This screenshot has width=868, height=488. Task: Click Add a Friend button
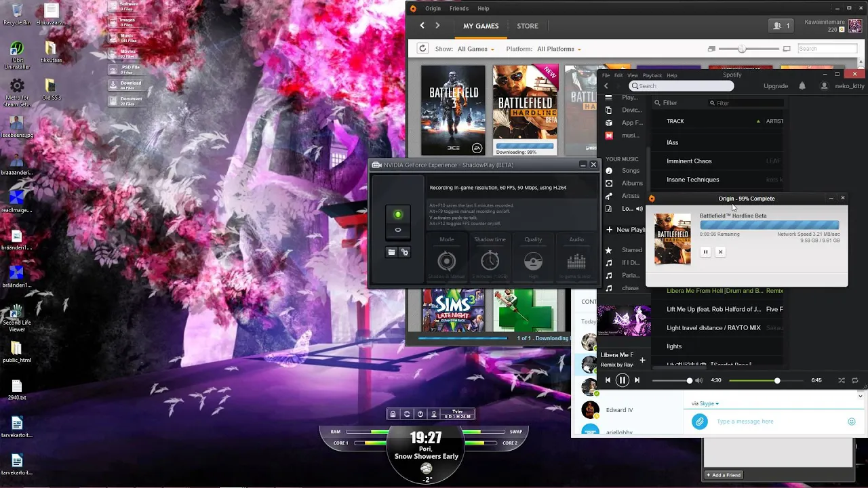(723, 475)
